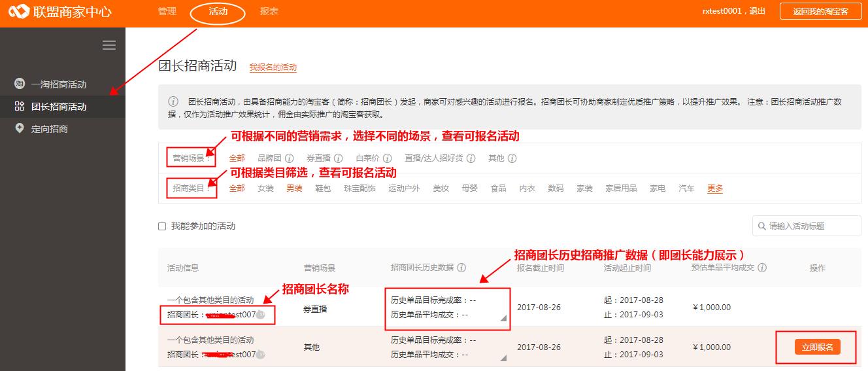Click the 一淘招商活动 sidebar icon

[x=20, y=84]
